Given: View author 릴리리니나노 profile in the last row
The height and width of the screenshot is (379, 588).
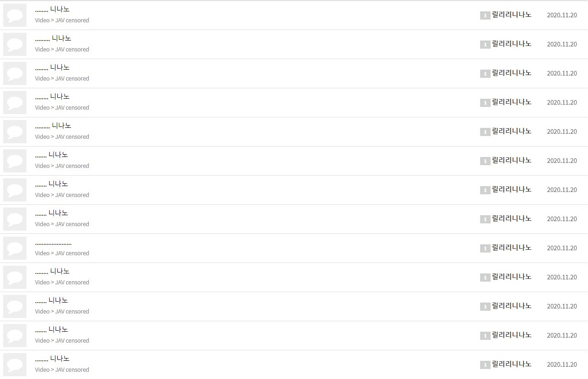Looking at the screenshot, I should tap(512, 364).
